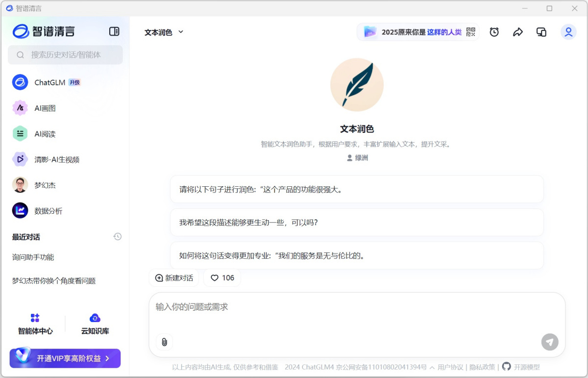
Task: Expand the arrow beside 京公网安备 number
Action: pos(432,367)
